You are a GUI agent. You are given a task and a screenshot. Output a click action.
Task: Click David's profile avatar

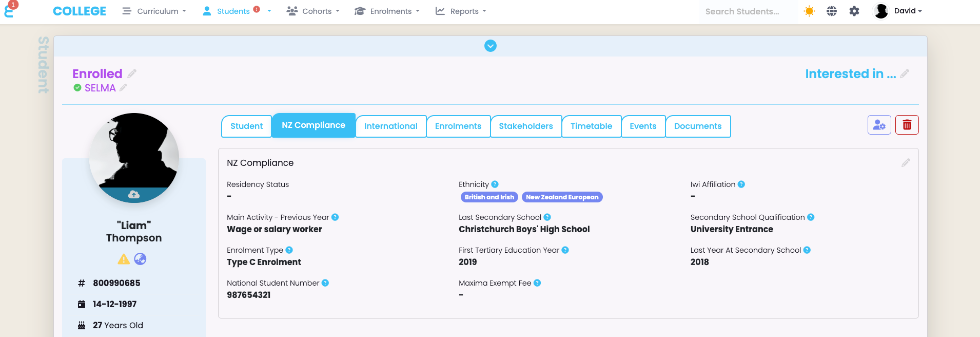[881, 11]
